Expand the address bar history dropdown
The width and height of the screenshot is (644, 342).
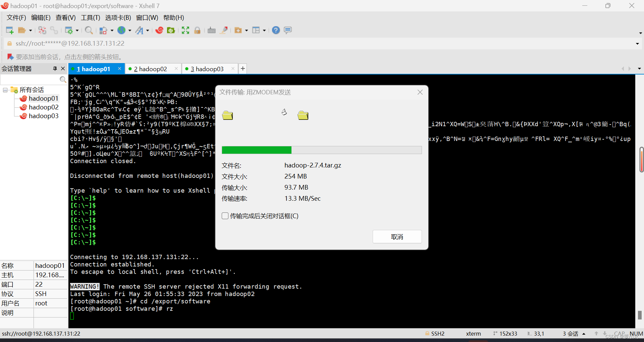coord(637,44)
